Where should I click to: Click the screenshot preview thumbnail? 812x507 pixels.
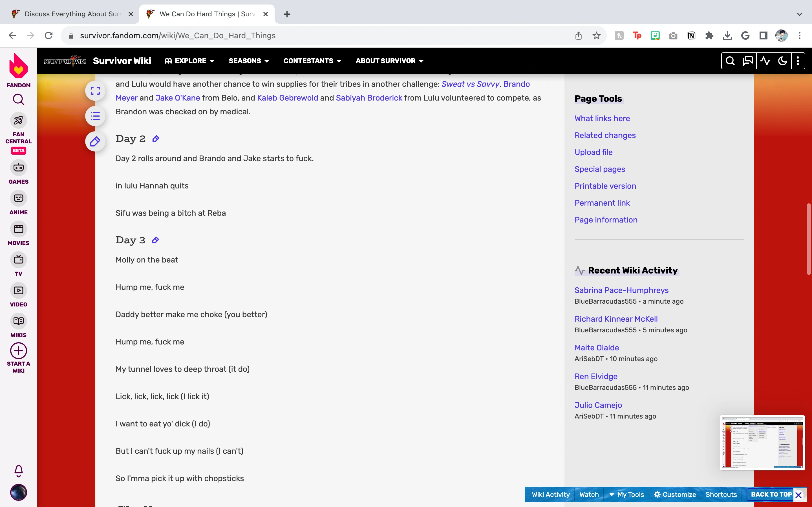tap(762, 442)
